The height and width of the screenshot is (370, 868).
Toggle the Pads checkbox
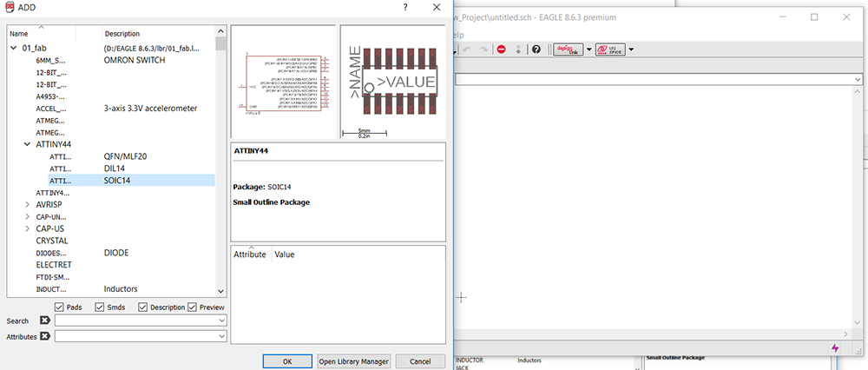59,307
